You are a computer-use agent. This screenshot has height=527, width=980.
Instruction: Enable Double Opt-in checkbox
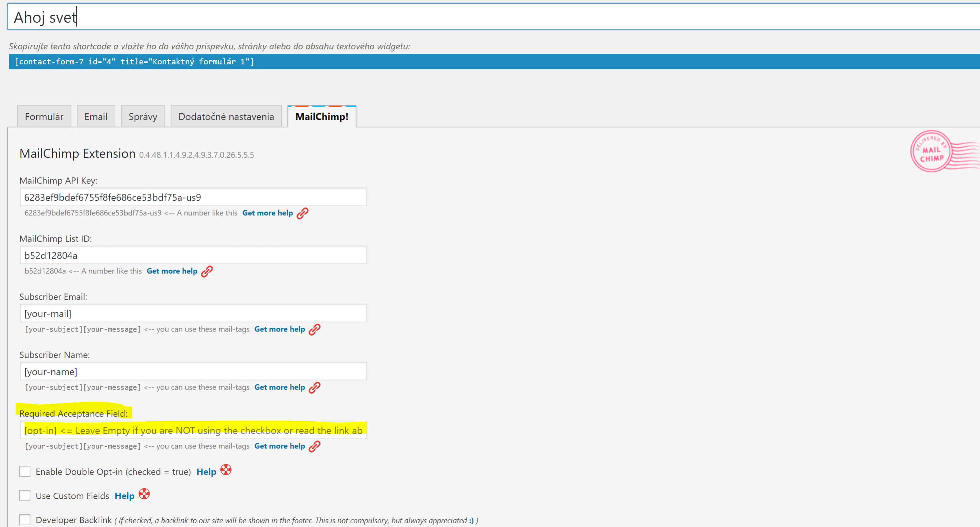pyautogui.click(x=25, y=471)
